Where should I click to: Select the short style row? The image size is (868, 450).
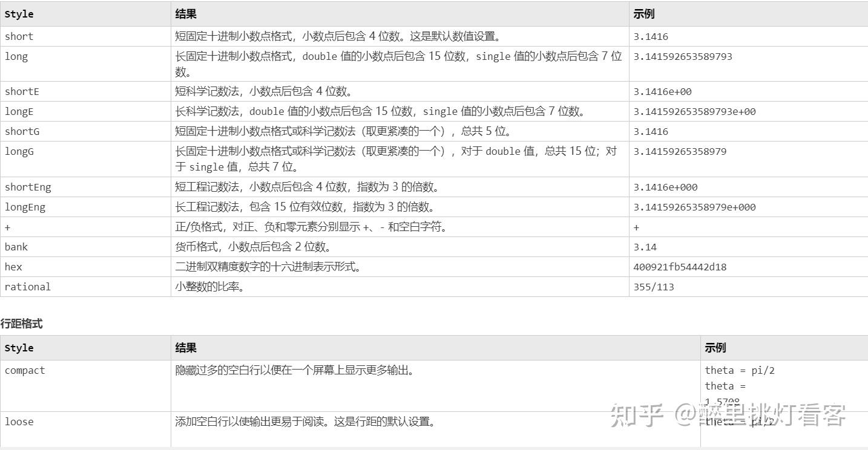pos(19,36)
